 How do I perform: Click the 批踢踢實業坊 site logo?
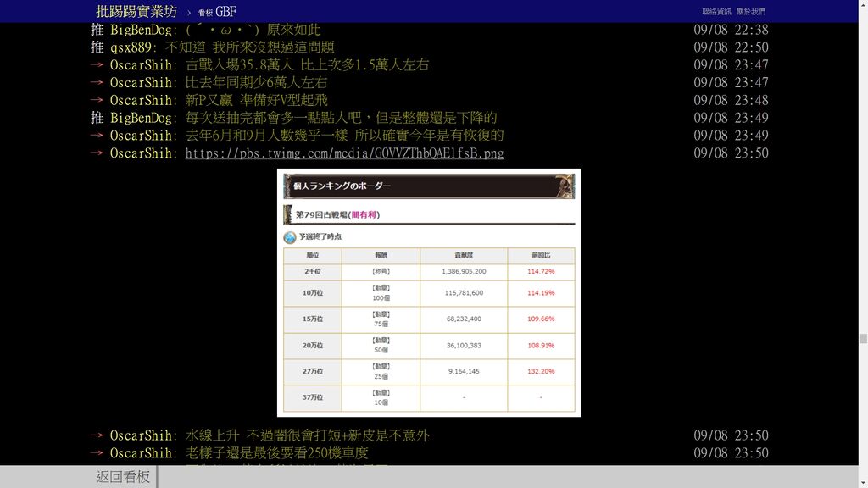click(x=136, y=12)
